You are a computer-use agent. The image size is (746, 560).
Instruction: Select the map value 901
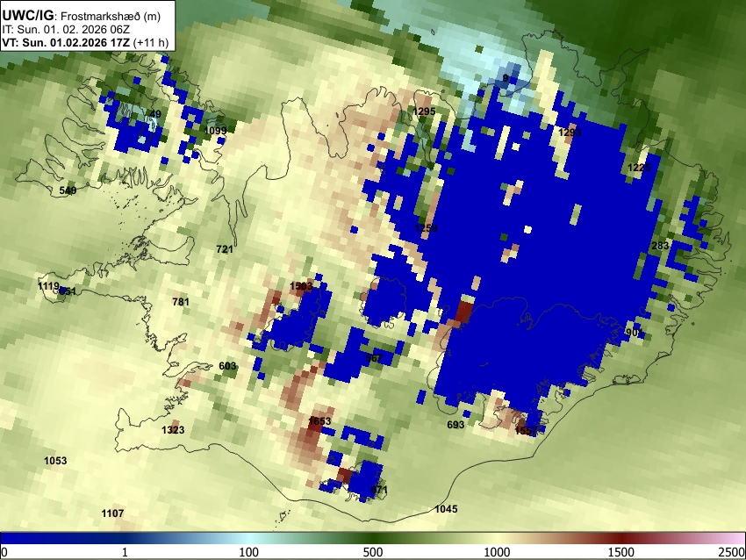(x=635, y=333)
